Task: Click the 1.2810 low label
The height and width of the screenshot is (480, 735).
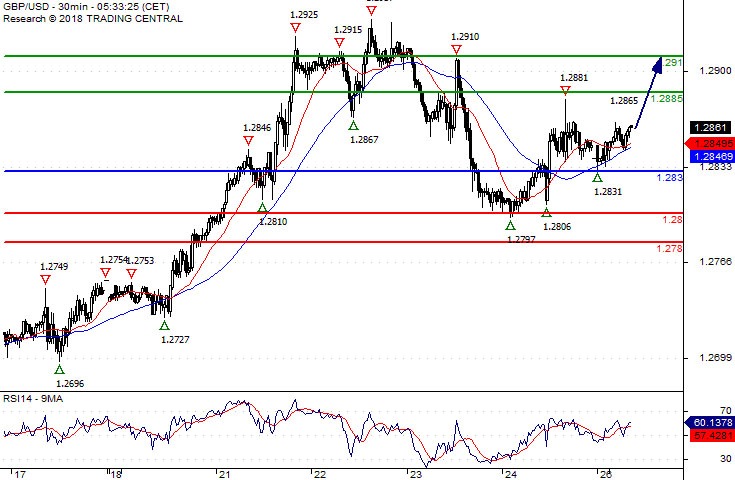Action: pyautogui.click(x=273, y=221)
